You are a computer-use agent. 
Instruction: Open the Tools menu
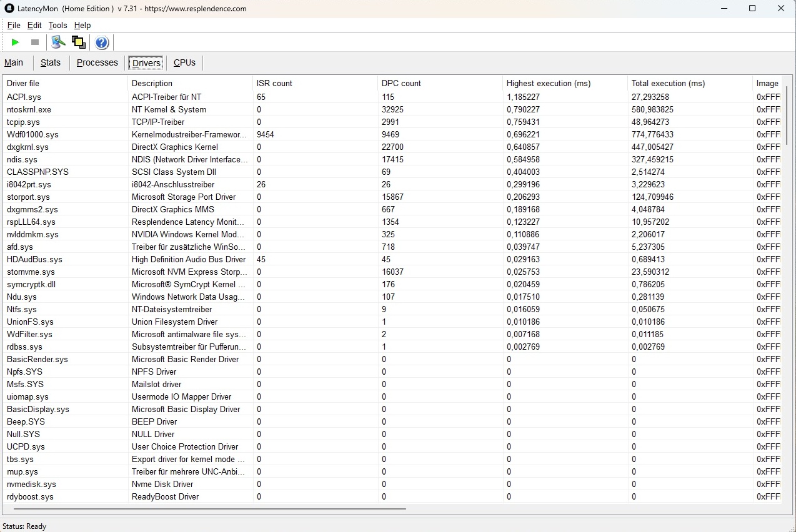pyautogui.click(x=57, y=26)
